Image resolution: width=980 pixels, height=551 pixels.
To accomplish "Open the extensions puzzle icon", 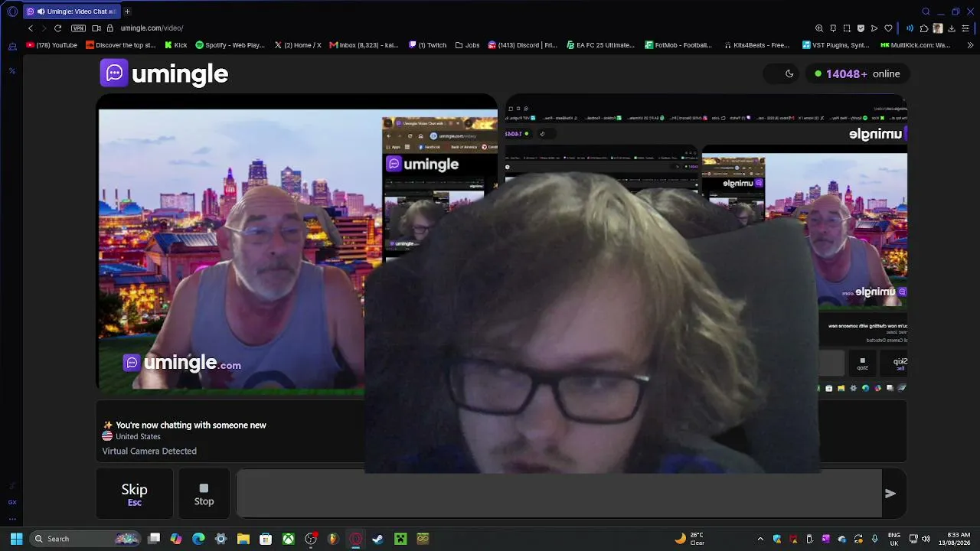I will tap(924, 28).
